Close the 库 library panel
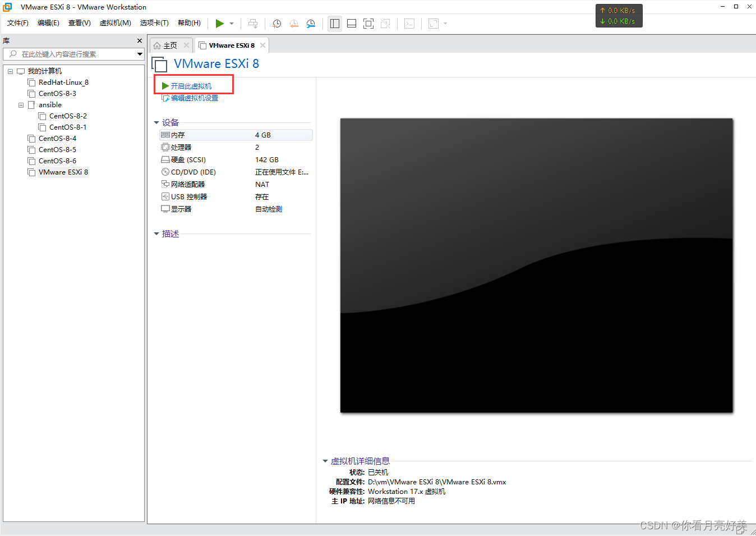 pyautogui.click(x=140, y=41)
